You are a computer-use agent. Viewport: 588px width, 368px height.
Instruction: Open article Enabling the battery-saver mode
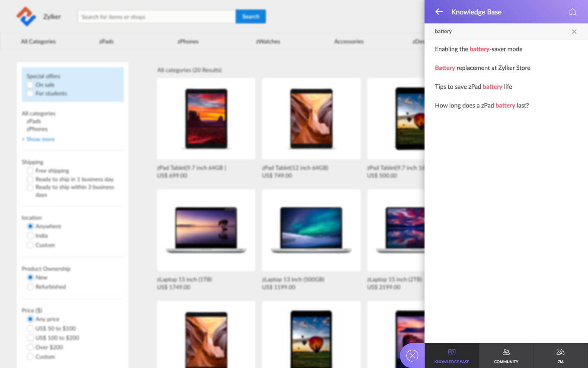(x=479, y=49)
